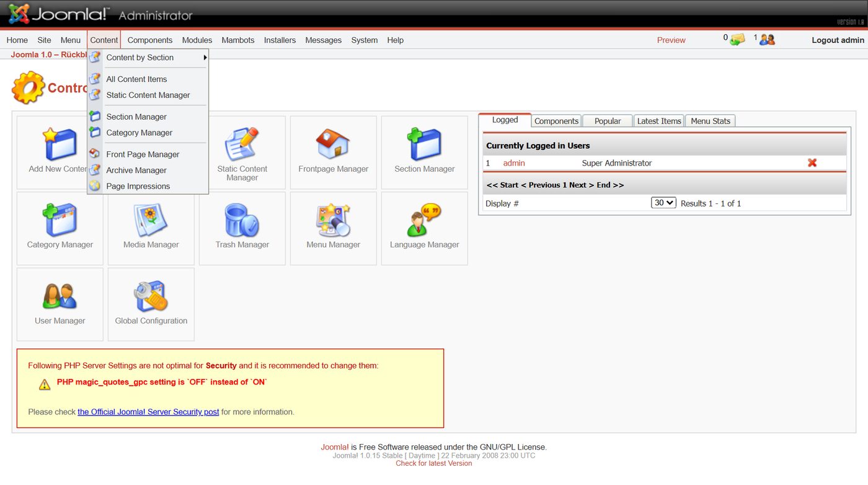This screenshot has height=485, width=868.
Task: Open the Installers menu
Action: [x=280, y=40]
